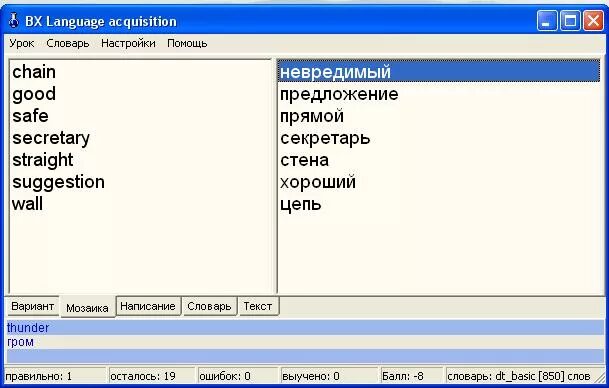Minimize the BX Language acquisition window
The width and height of the screenshot is (609, 388).
point(547,21)
